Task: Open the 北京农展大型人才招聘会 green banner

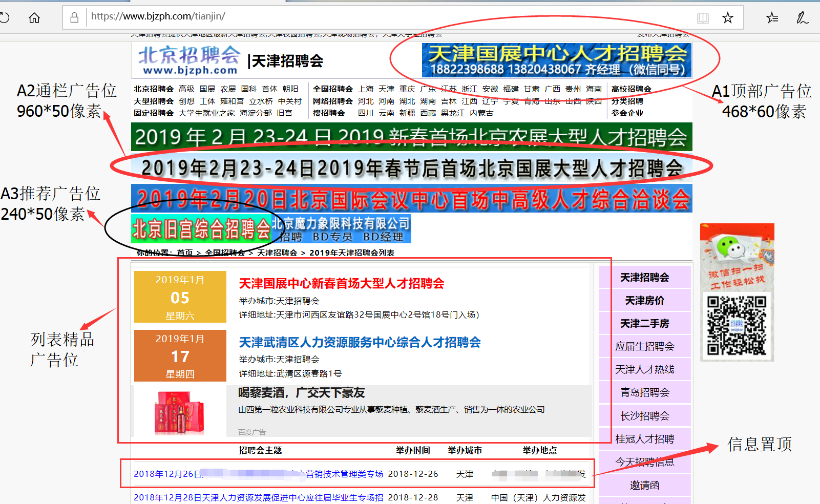Action: pos(411,137)
